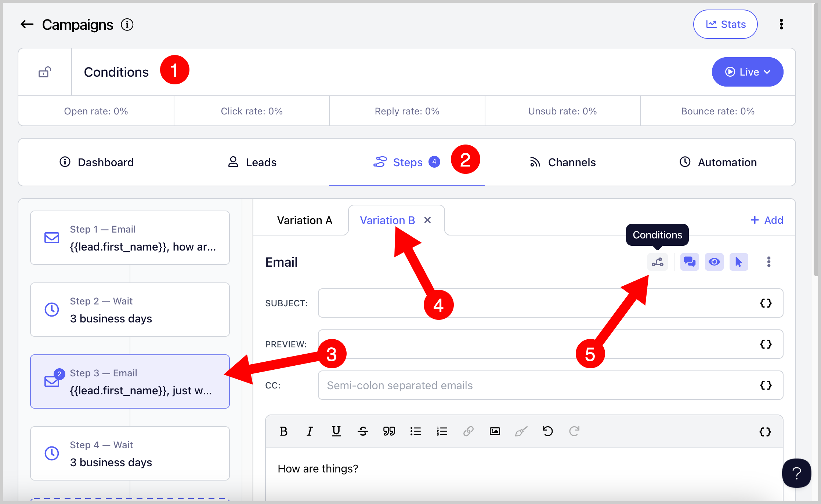Toggle click tracking cursor icon
Screen dimensions: 821x504
point(738,262)
